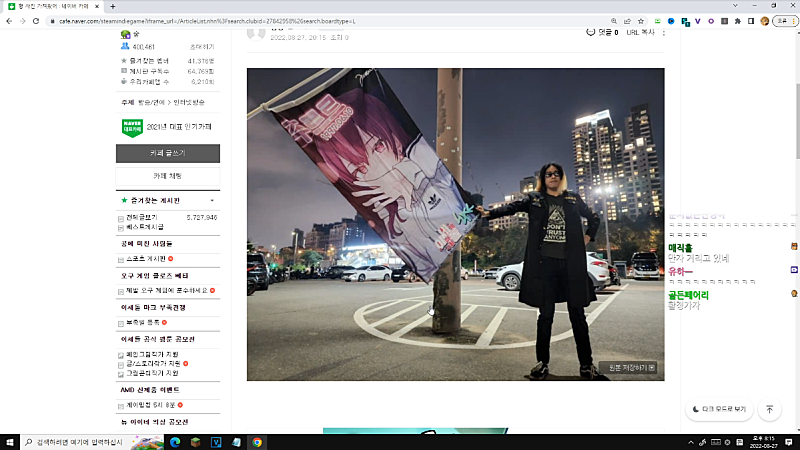Click the URL 복사 copy link
Image resolution: width=800 pixels, height=450 pixels.
coord(640,32)
